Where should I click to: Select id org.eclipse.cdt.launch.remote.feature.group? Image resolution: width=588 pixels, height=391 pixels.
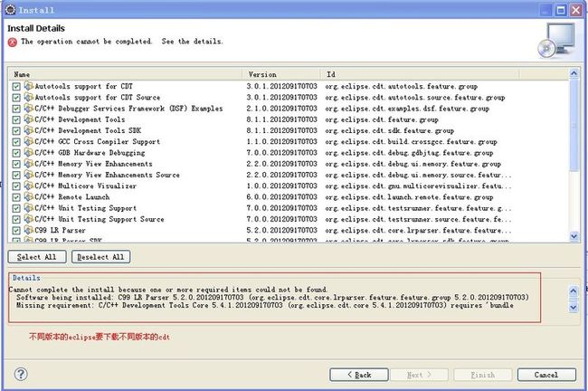pyautogui.click(x=409, y=197)
